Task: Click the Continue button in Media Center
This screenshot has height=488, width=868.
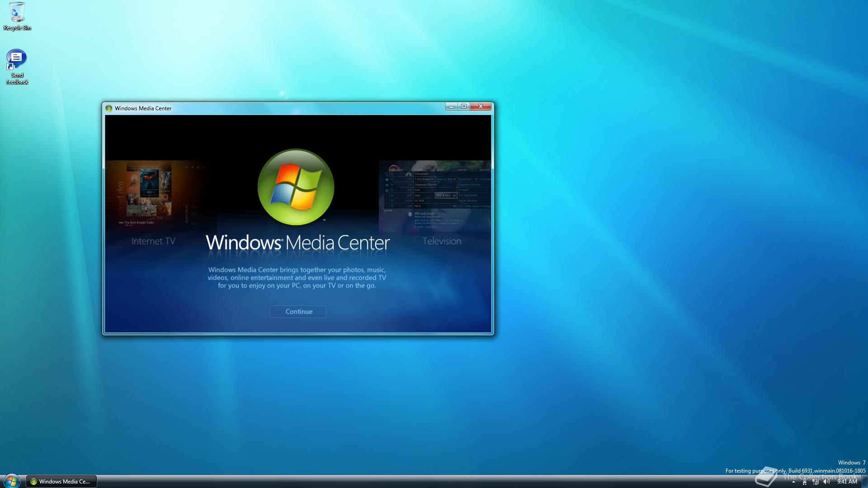Action: 298,312
